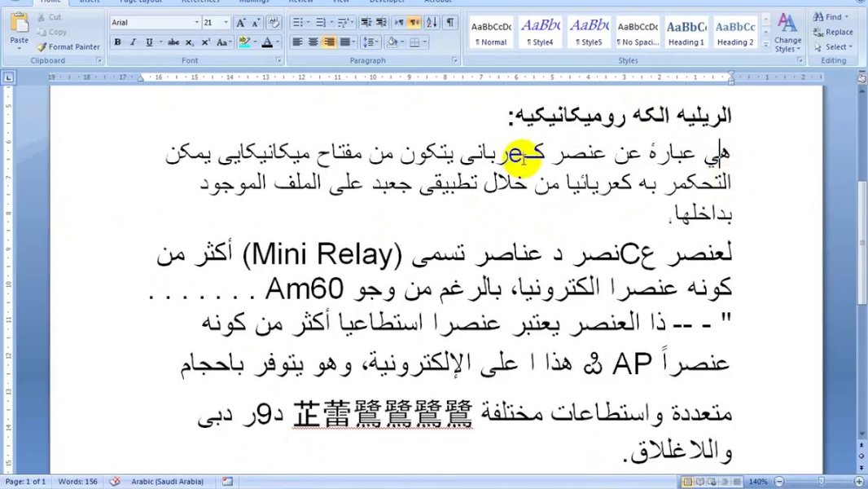Click the Align Text Left icon

[x=297, y=42]
